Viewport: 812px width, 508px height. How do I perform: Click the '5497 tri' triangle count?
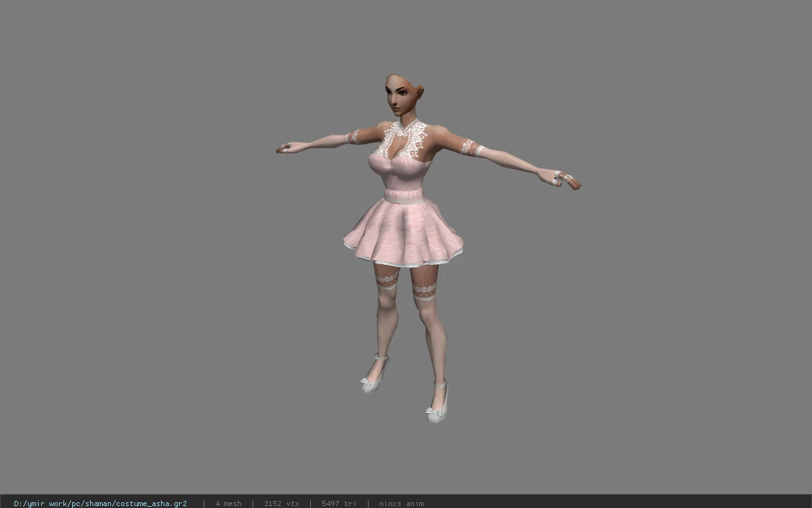(x=339, y=504)
